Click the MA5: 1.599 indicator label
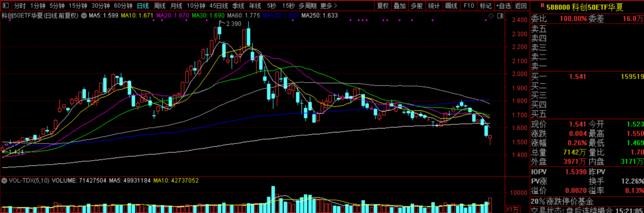644x213 pixels. (x=104, y=16)
